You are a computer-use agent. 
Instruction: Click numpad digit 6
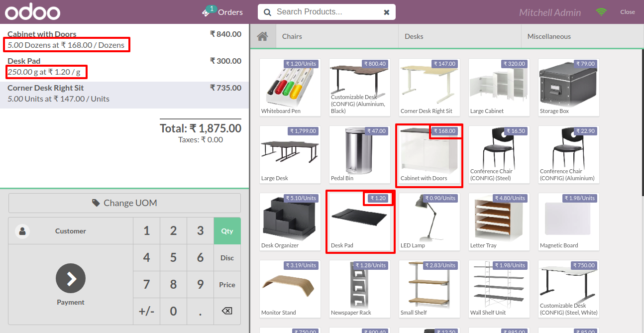click(200, 258)
